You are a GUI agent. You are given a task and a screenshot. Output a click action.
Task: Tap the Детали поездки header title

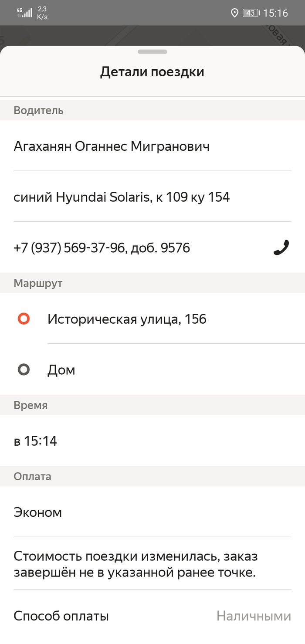coord(152,72)
